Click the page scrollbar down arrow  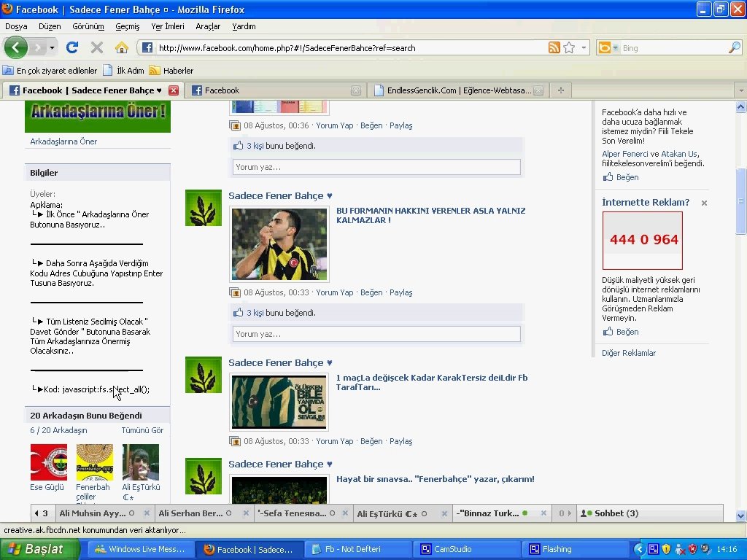(741, 516)
